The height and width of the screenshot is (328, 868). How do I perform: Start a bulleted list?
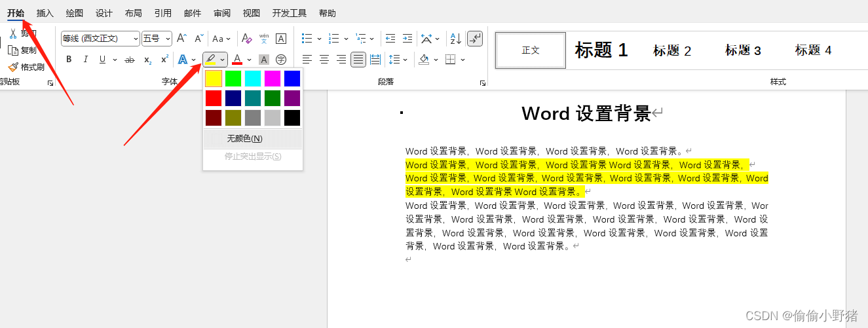pyautogui.click(x=308, y=39)
